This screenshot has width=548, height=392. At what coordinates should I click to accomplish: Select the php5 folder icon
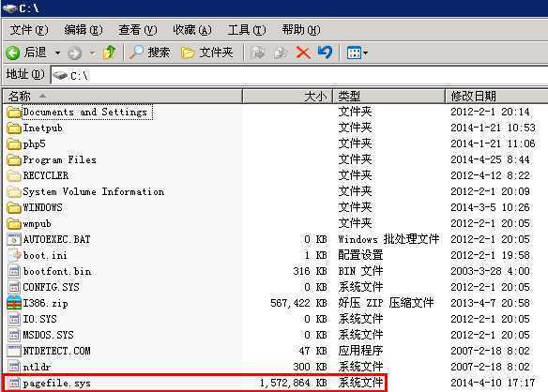tap(14, 143)
